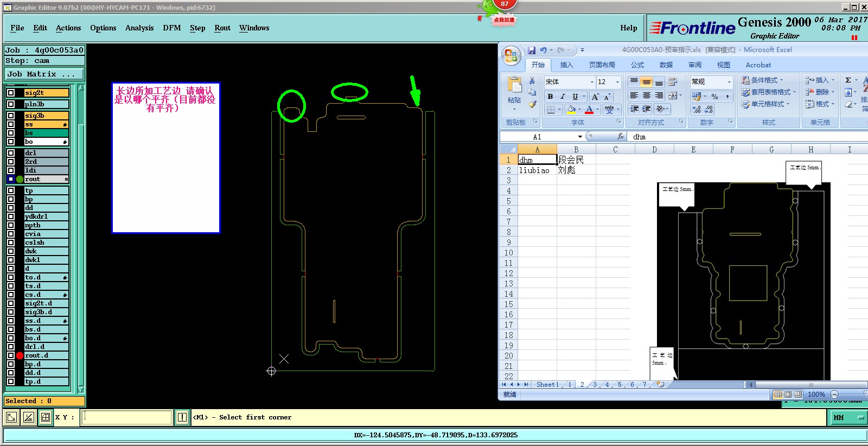Toggle the bo layer checkbox
Viewport: 868px width, 446px height.
[x=11, y=142]
